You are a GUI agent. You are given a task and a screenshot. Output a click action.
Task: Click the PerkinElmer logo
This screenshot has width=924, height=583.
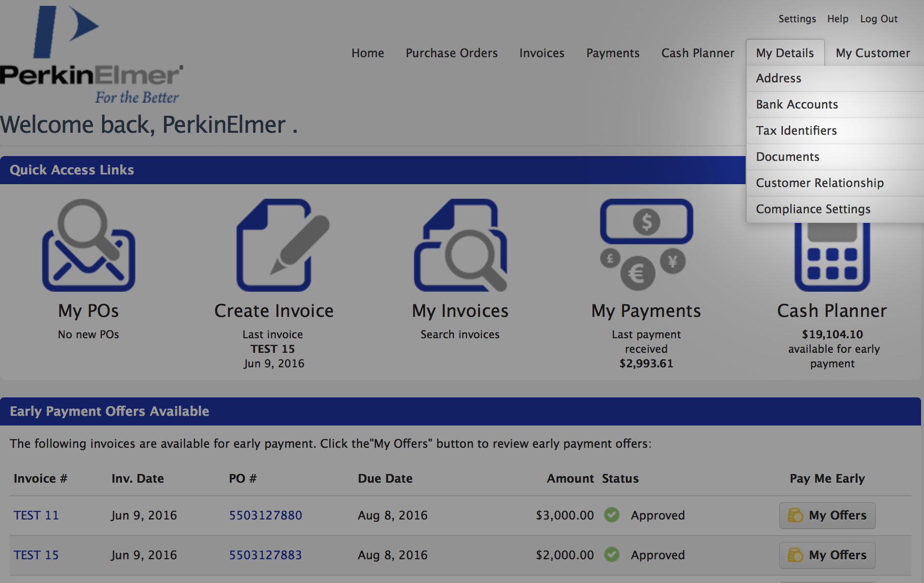click(x=92, y=54)
